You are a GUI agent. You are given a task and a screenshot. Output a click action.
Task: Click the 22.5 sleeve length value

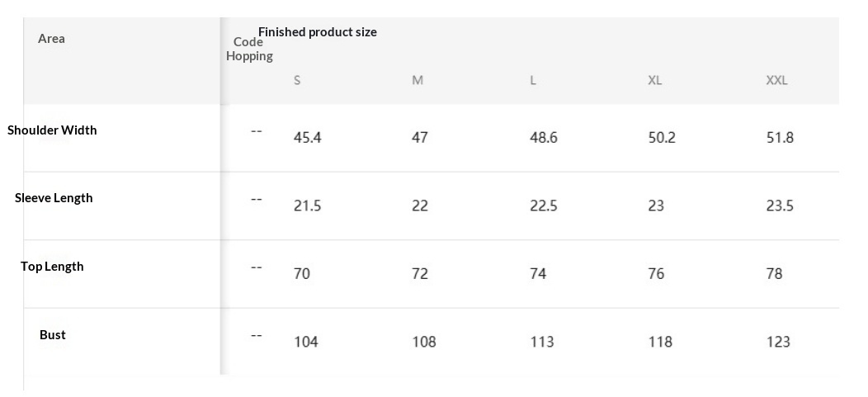pos(543,206)
